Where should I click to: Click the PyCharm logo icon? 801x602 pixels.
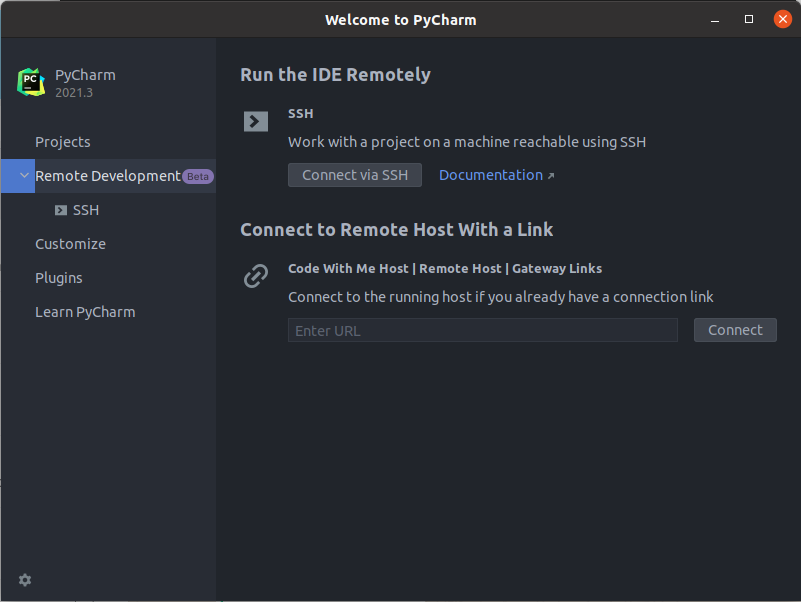tap(31, 82)
